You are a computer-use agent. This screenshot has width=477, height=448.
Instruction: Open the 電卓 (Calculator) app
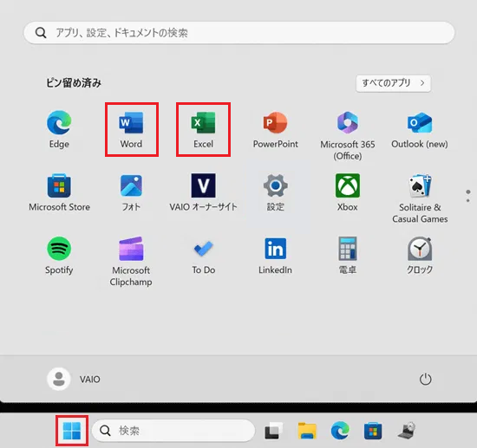[x=348, y=256]
